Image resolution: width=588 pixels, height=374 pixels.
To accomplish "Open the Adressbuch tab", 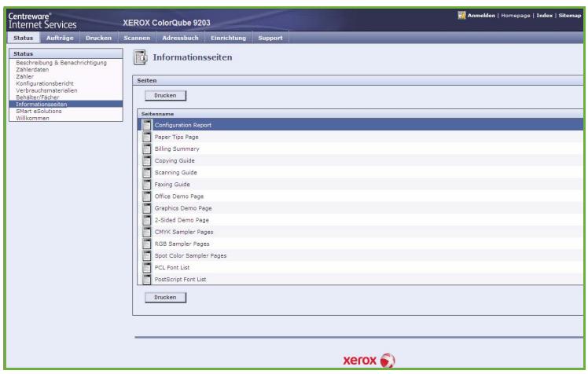I will coord(180,38).
